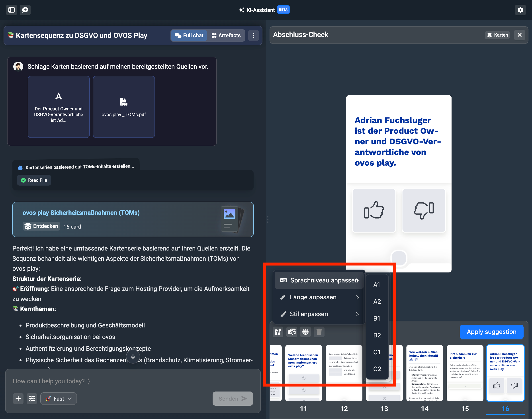Add attachment with plus button
The width and height of the screenshot is (532, 419).
pyautogui.click(x=18, y=398)
